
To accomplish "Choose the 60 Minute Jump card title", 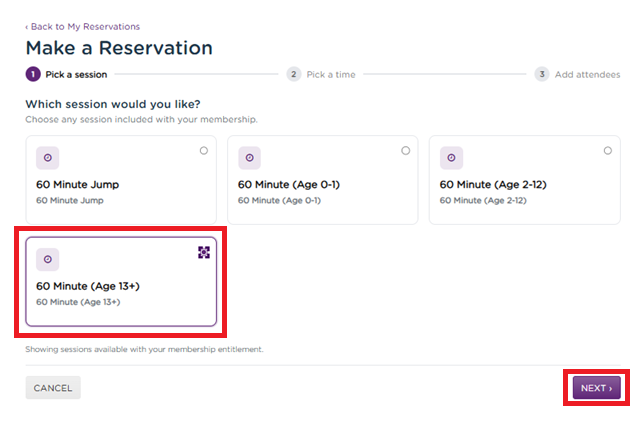I will [x=78, y=184].
